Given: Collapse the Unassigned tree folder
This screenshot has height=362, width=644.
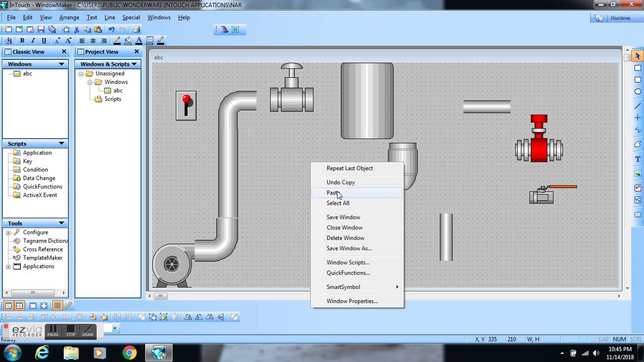Looking at the screenshot, I should 81,74.
